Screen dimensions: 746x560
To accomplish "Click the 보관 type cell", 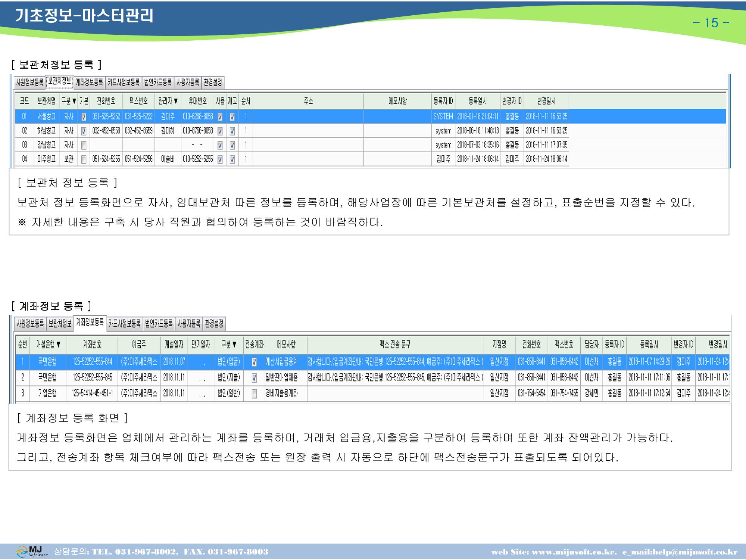I will coord(69,159).
